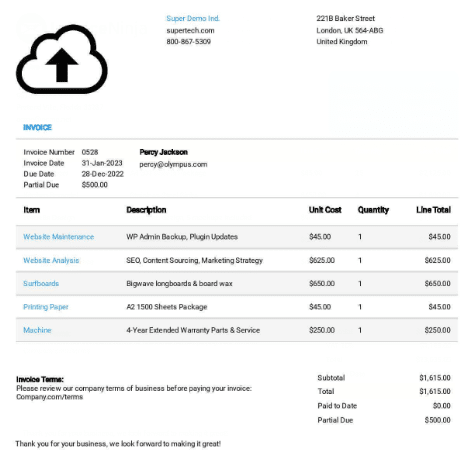Click the Line Total column header
Viewport: 469px width, 470px height.
(x=433, y=210)
